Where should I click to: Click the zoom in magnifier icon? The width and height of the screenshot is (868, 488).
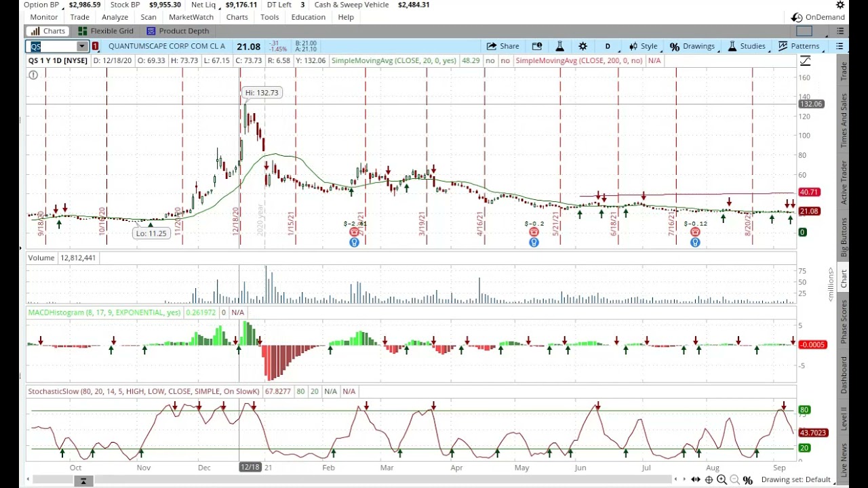722,480
